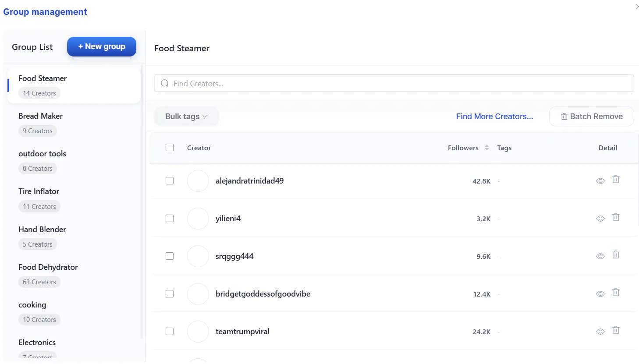Viewport: 639px width, 364px height.
Task: Click the Batch Remove button
Action: click(x=592, y=117)
